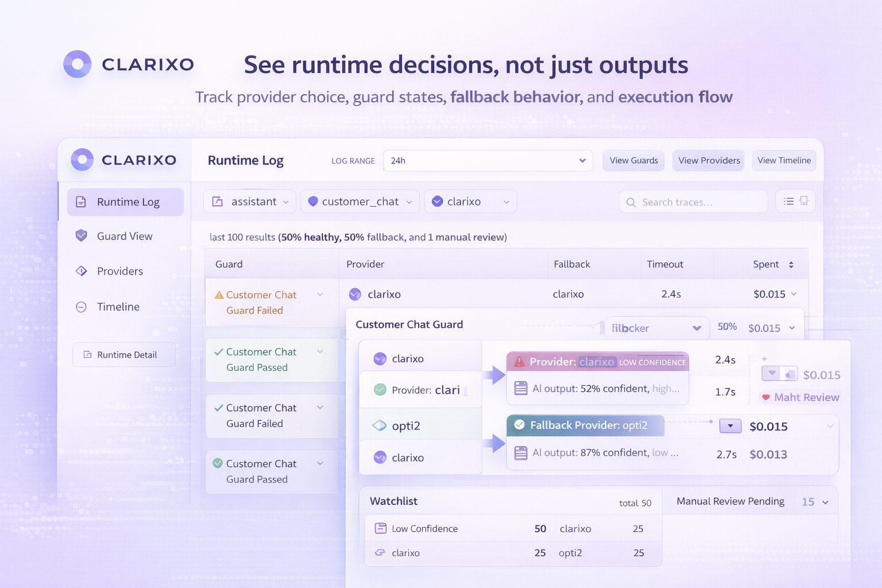Click the orange warning triangle in guard list
Viewport: 882px width, 588px height.
[x=219, y=295]
